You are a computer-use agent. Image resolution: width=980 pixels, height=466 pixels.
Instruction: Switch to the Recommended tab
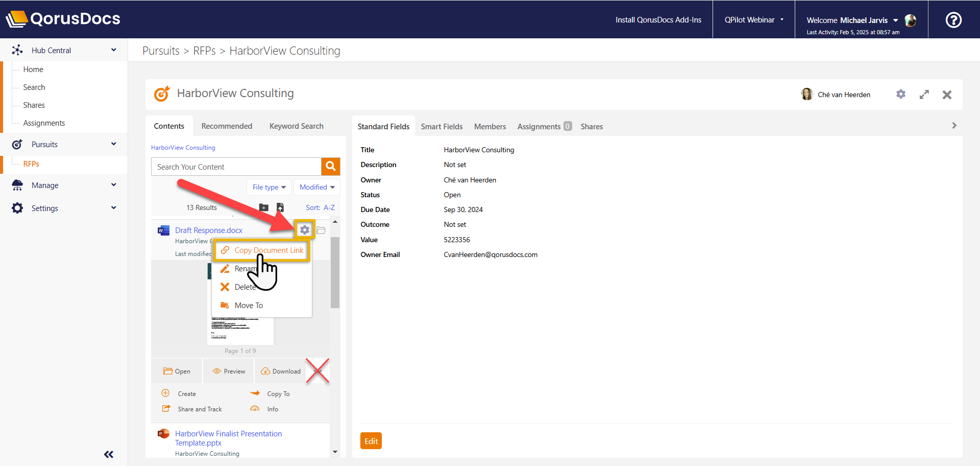pyautogui.click(x=227, y=126)
